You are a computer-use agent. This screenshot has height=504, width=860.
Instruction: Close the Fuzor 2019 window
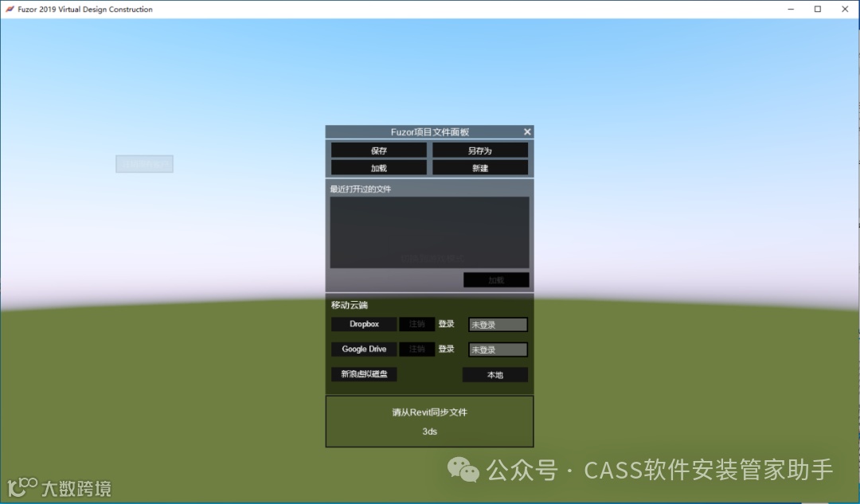point(845,10)
